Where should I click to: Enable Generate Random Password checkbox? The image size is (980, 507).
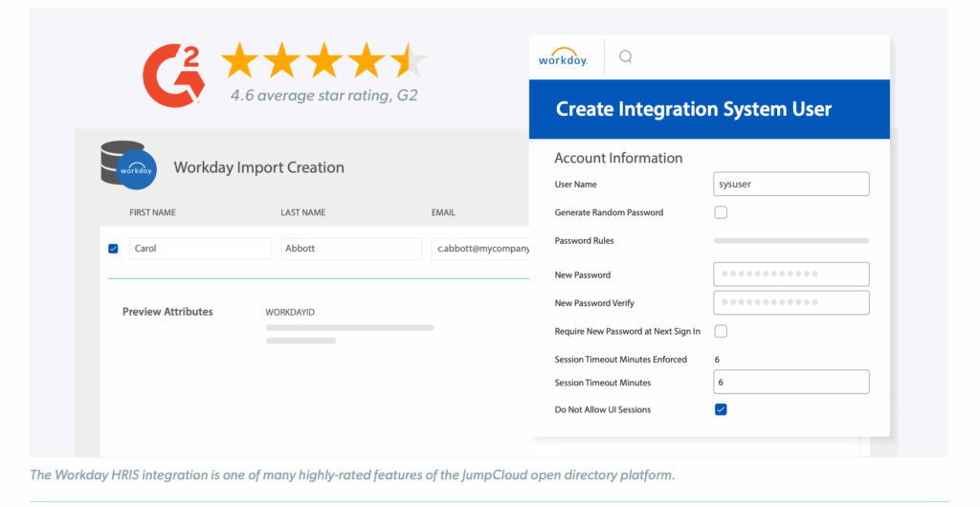(x=721, y=212)
